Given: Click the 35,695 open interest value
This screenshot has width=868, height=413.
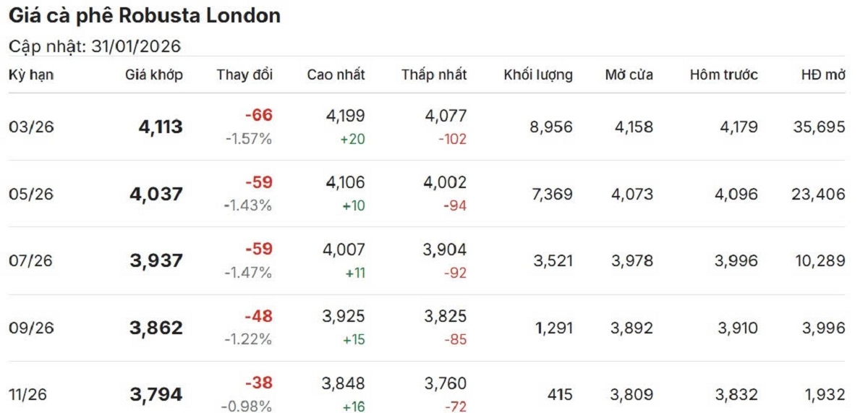Looking at the screenshot, I should pos(819,127).
